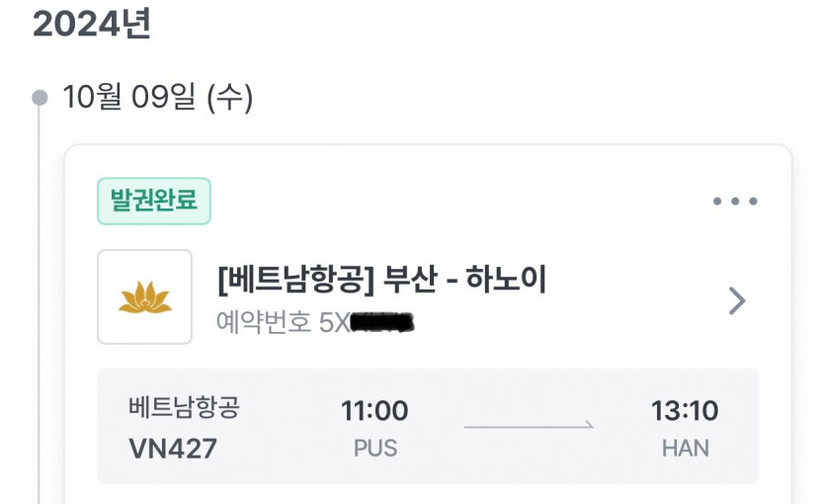This screenshot has width=825, height=504.
Task: Open the [베트남항공] 부산 - 하노이 booking title
Action: point(381,280)
